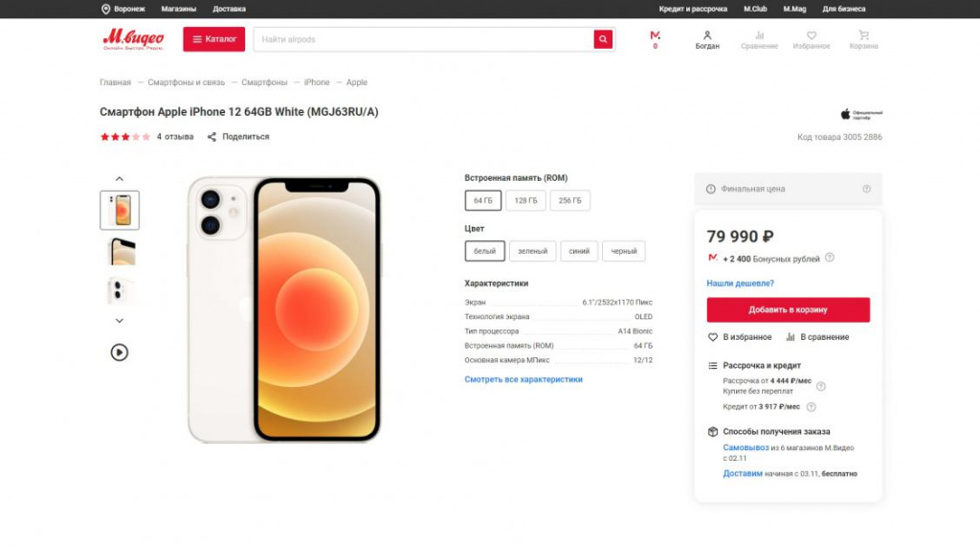980x546 pixels.
Task: Open the Избранное favorites heart in header
Action: coord(812,36)
